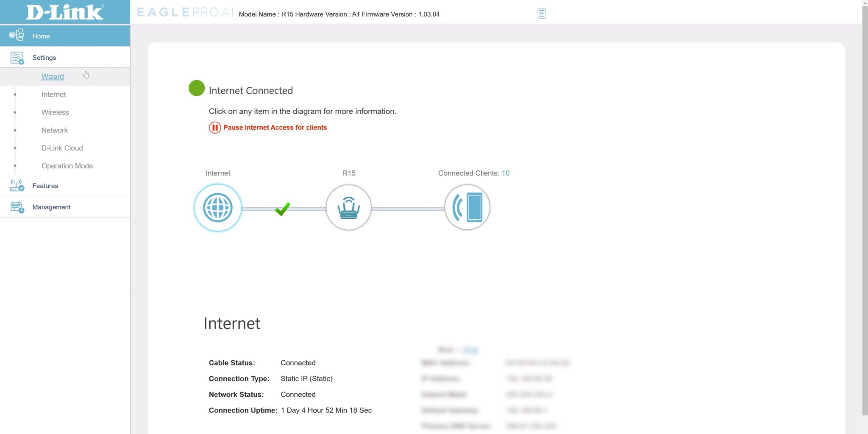Open the system log document icon in header
The width and height of the screenshot is (868, 434).
click(542, 14)
